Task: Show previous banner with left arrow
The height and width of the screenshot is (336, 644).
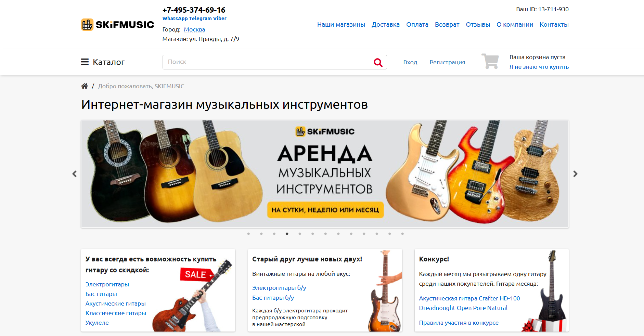Action: coord(74,174)
